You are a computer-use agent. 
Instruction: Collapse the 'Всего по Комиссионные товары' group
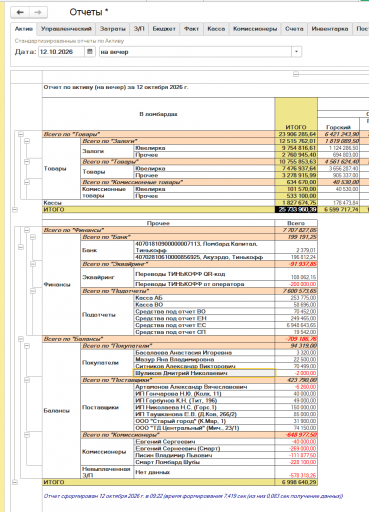[x=27, y=182]
